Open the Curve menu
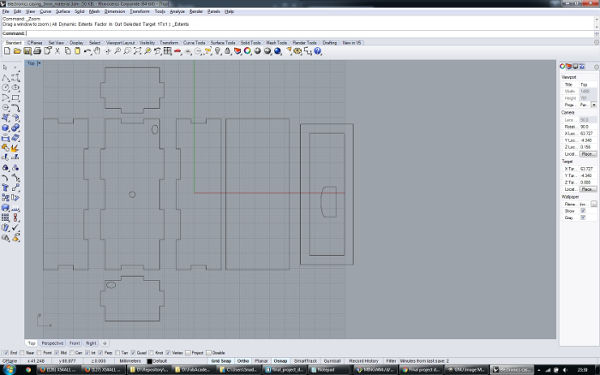 pos(46,11)
